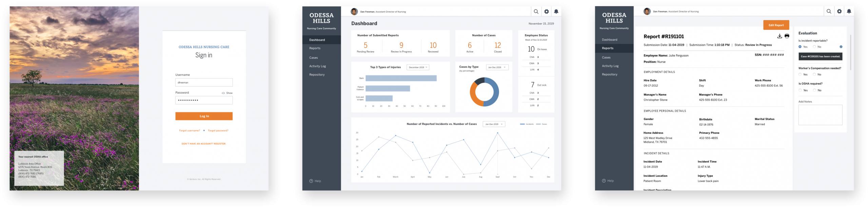Click the Edit Report button

tap(776, 25)
